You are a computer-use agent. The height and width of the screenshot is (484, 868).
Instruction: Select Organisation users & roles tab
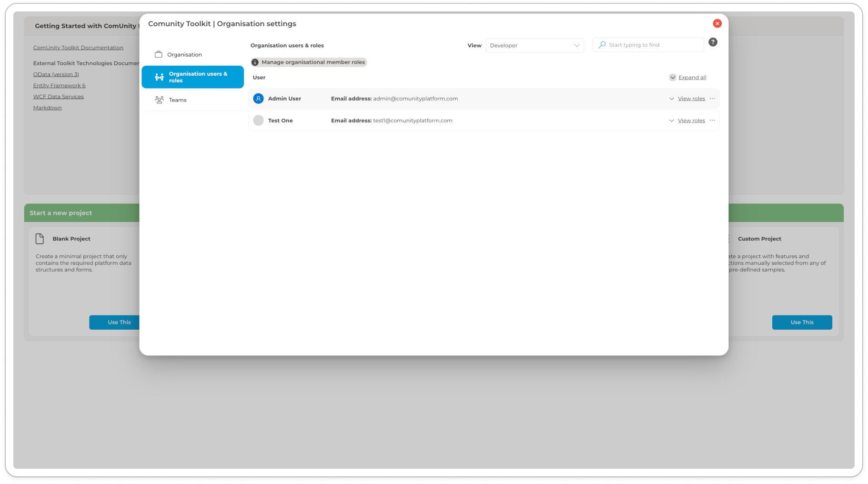(x=193, y=77)
